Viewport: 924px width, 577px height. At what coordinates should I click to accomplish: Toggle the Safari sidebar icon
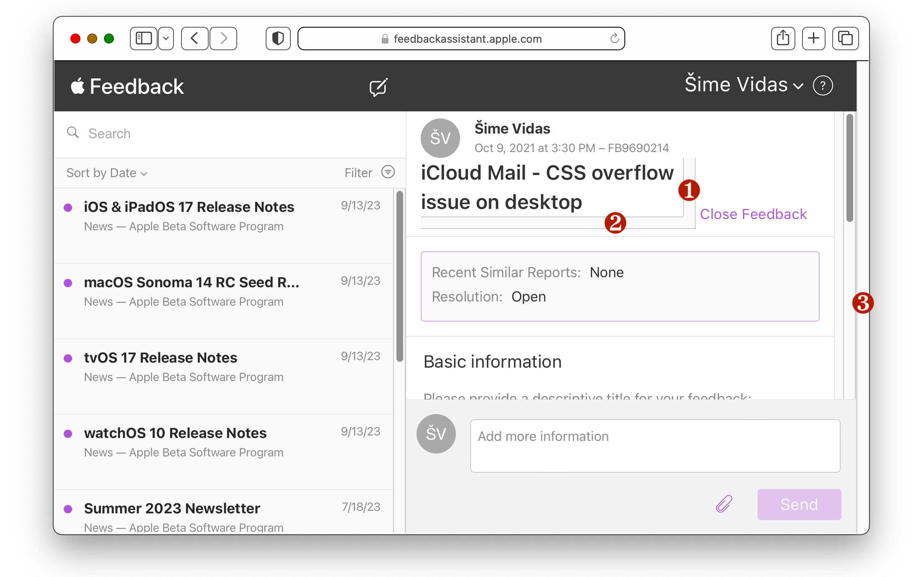[x=143, y=39]
